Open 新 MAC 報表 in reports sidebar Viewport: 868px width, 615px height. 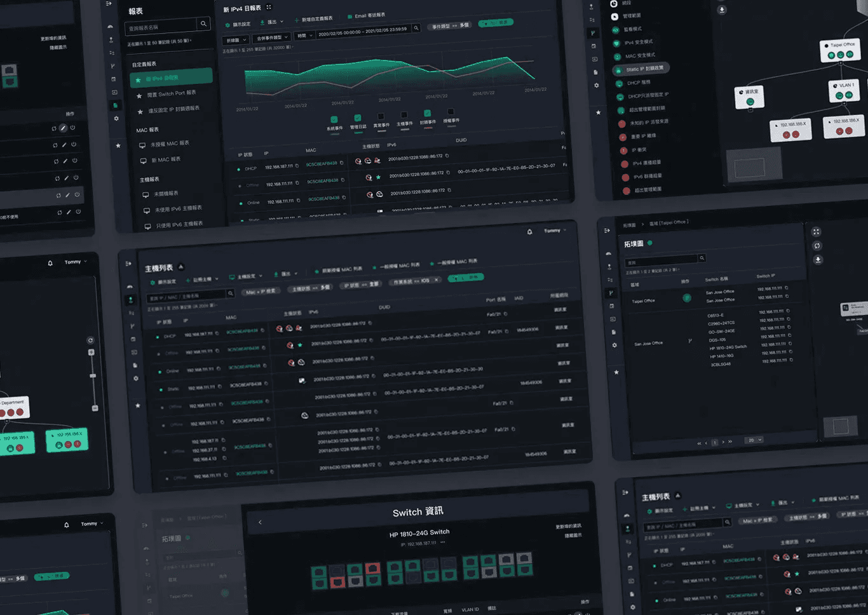161,160
